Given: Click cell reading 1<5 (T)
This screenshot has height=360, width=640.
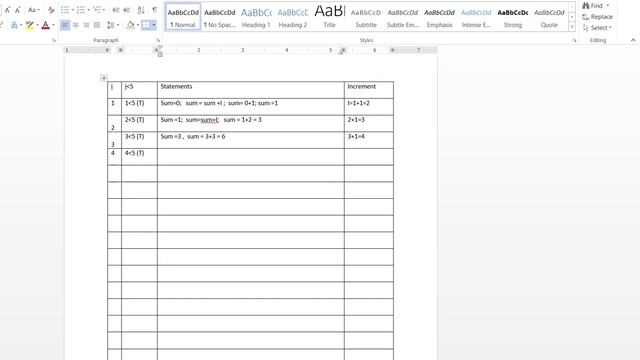Looking at the screenshot, I should [x=139, y=107].
